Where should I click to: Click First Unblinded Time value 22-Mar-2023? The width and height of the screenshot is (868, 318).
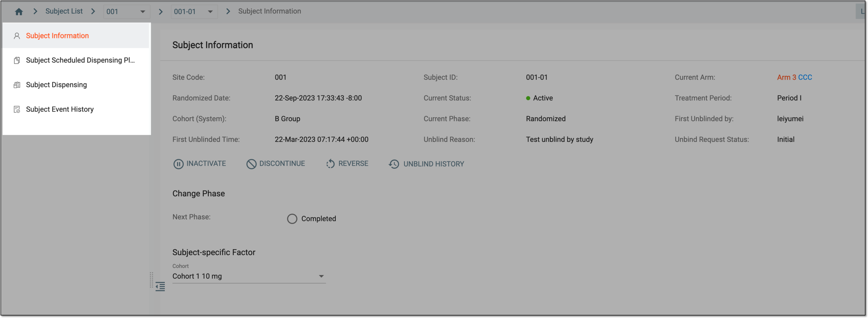(x=322, y=139)
